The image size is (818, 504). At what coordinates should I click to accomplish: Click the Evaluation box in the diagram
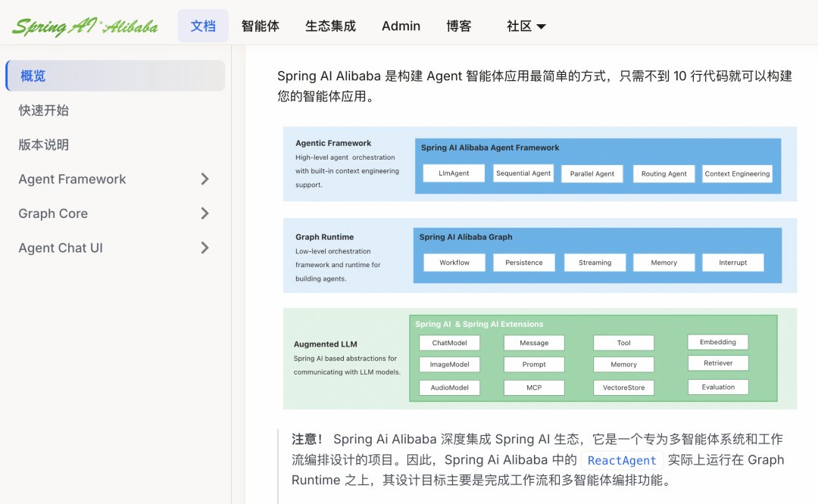(718, 387)
